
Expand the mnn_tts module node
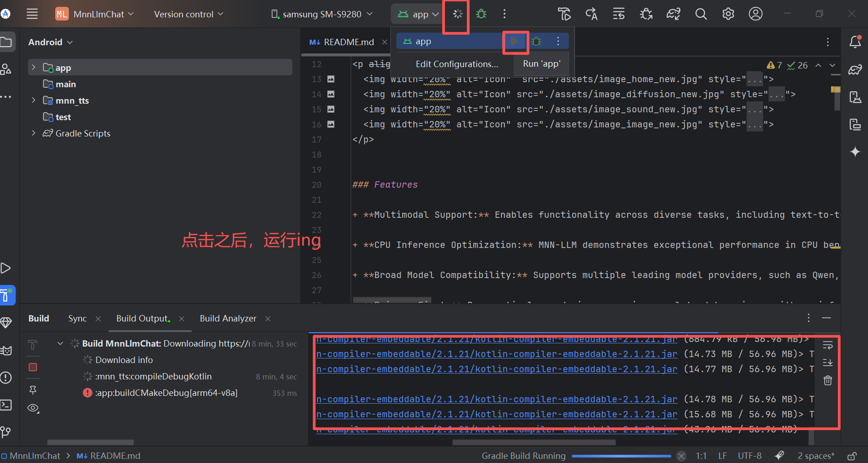click(x=33, y=100)
